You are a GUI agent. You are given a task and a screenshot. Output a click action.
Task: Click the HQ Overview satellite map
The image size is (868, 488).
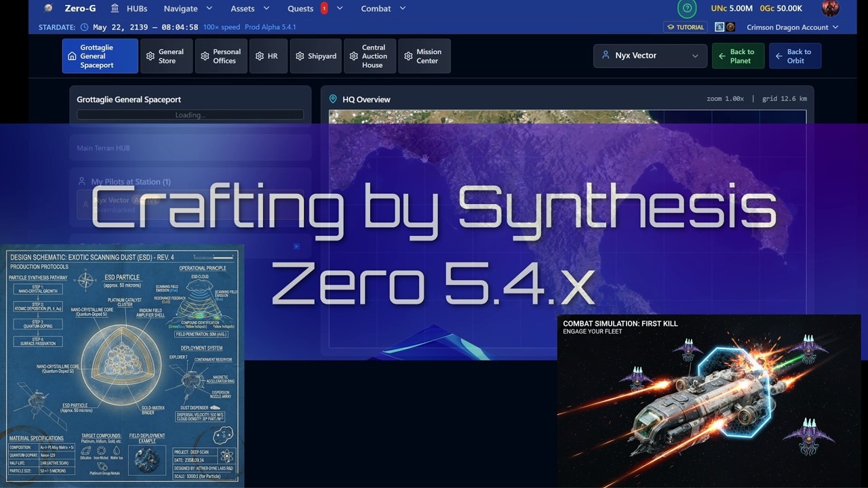pos(568,229)
